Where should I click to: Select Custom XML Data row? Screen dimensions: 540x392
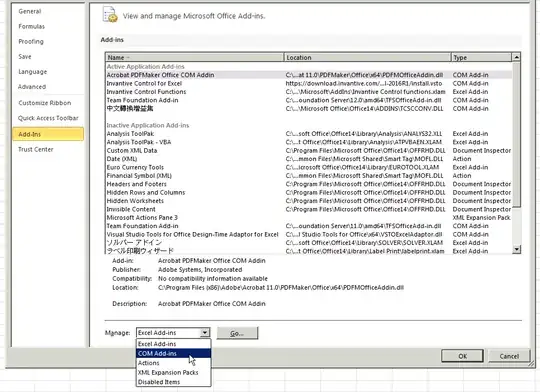[309, 151]
